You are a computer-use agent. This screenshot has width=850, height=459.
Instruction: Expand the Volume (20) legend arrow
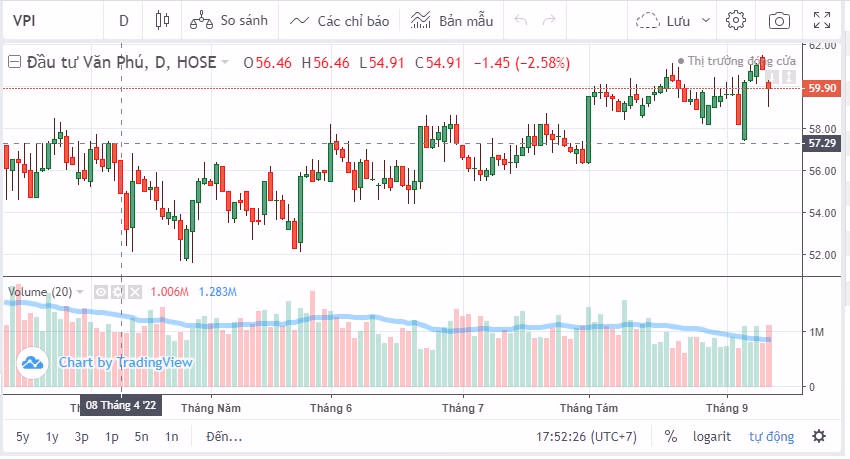point(81,292)
